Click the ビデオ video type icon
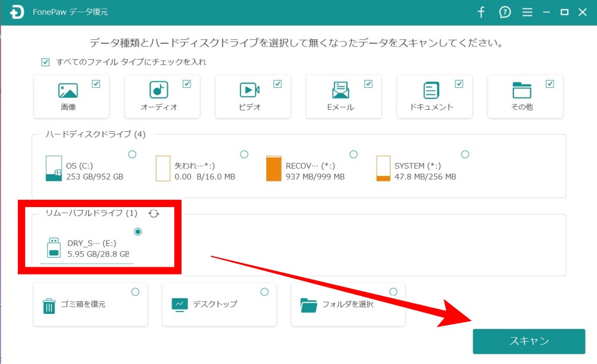This screenshot has width=597, height=364. pyautogui.click(x=250, y=90)
